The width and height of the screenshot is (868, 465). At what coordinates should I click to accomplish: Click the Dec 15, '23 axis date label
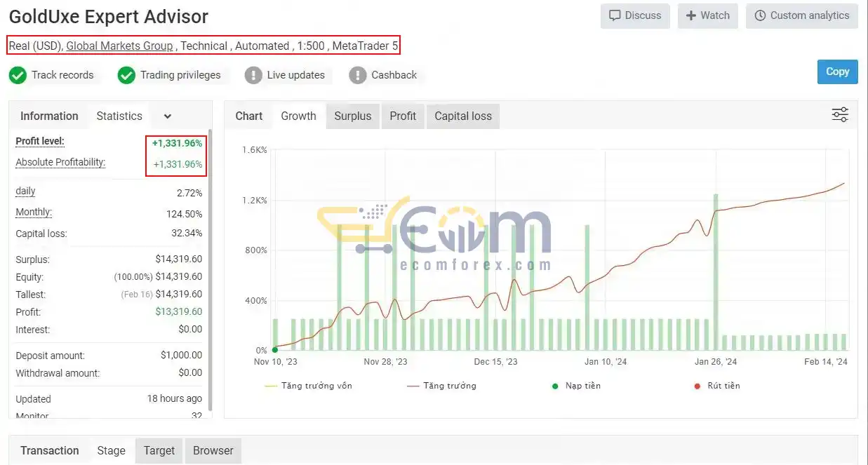[x=495, y=362]
